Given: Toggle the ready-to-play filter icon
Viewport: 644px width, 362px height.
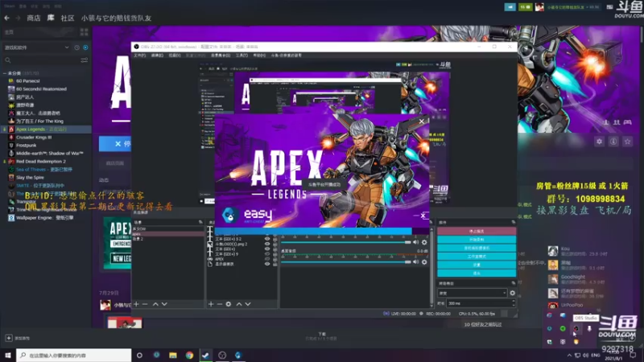Looking at the screenshot, I should coord(85,47).
